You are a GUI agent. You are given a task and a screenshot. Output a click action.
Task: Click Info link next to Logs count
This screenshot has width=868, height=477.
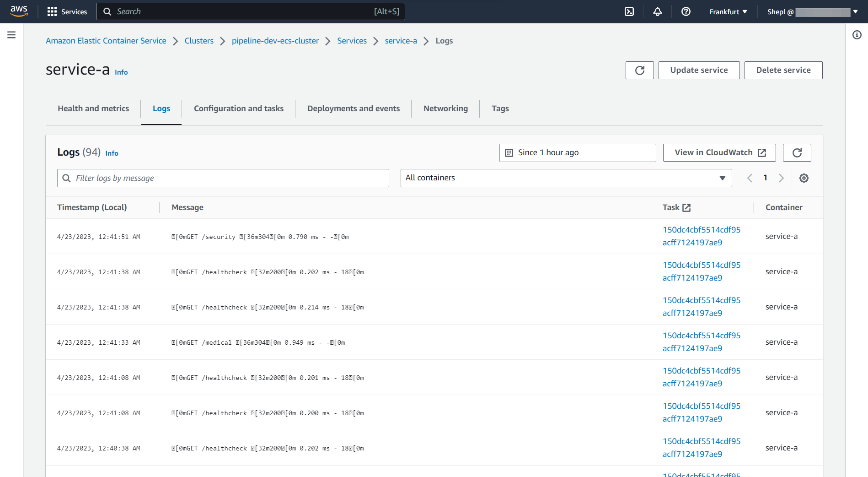[112, 153]
